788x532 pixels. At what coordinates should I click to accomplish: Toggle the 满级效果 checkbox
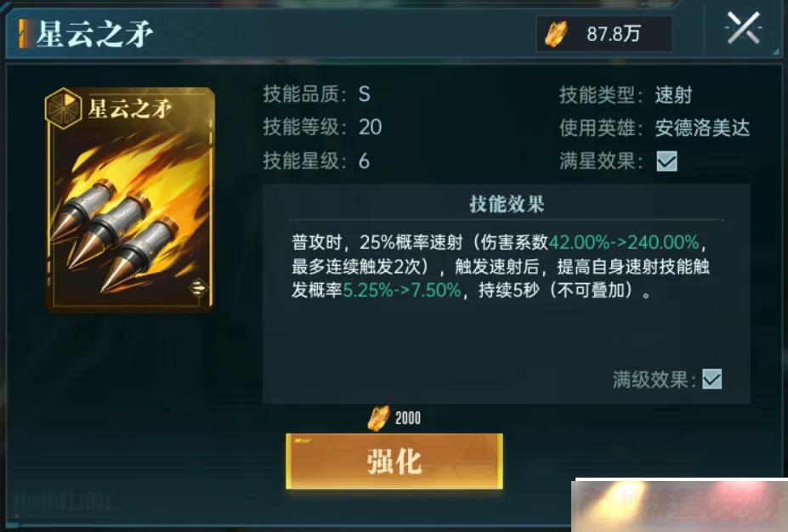[x=711, y=379]
